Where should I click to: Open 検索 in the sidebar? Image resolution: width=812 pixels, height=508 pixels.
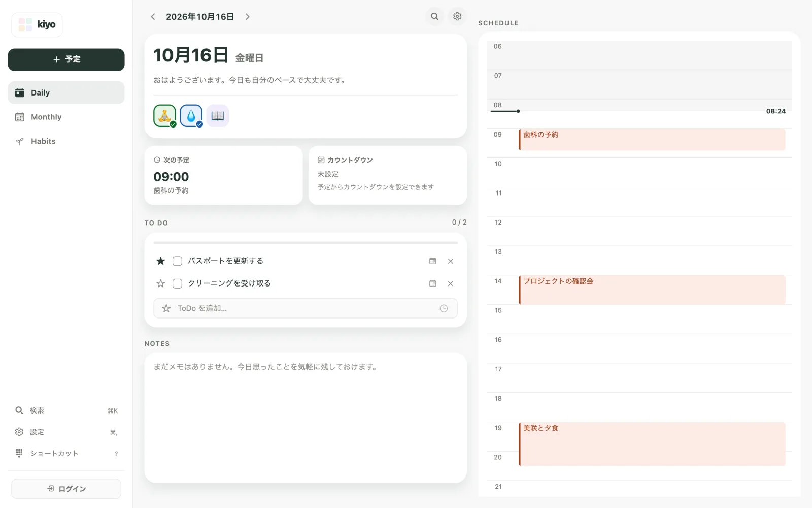[x=66, y=410]
